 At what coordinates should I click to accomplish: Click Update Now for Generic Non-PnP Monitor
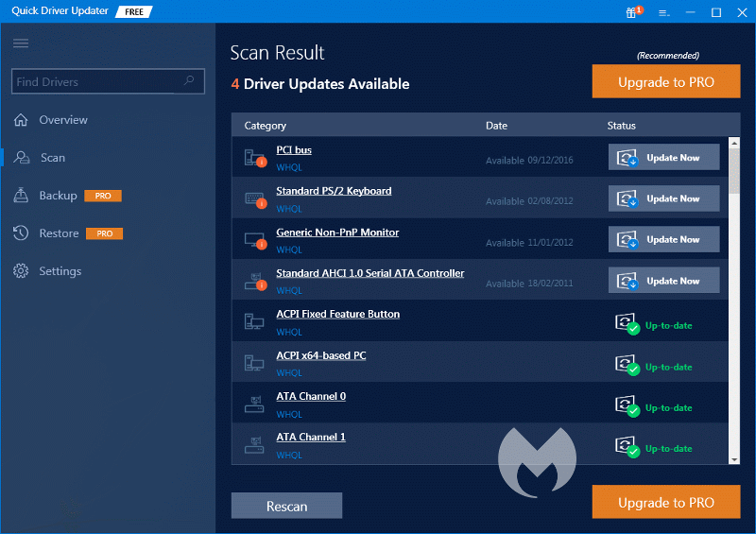pos(664,239)
